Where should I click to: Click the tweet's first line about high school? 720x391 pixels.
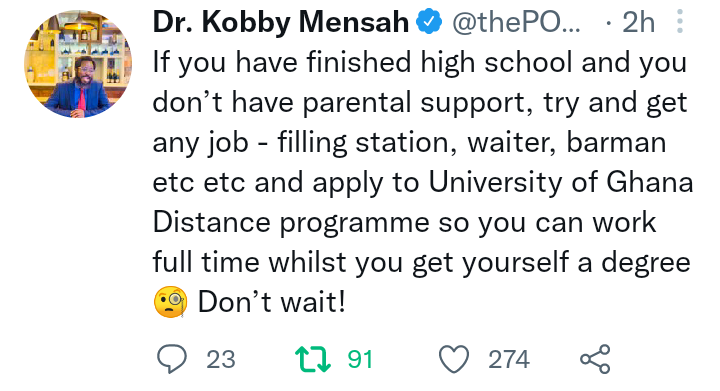click(420, 62)
